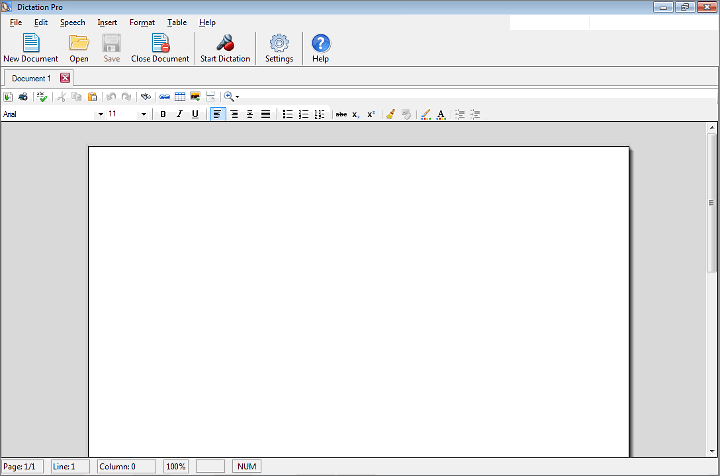Center-align the text
Image resolution: width=720 pixels, height=476 pixels.
coord(234,114)
